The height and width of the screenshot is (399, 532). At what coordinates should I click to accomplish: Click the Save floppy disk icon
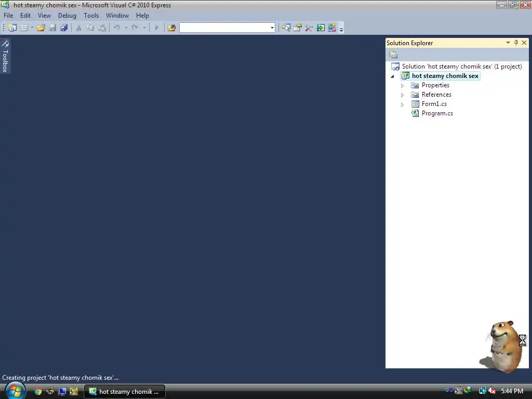click(x=52, y=28)
